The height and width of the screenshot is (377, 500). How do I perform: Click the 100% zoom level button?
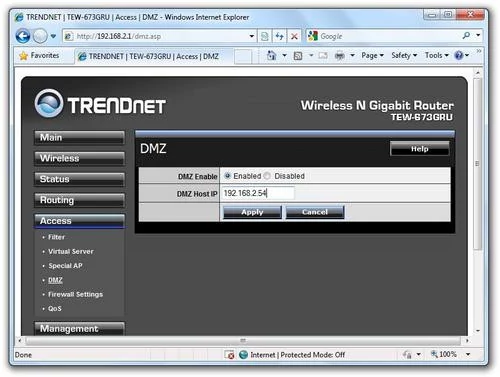point(444,354)
